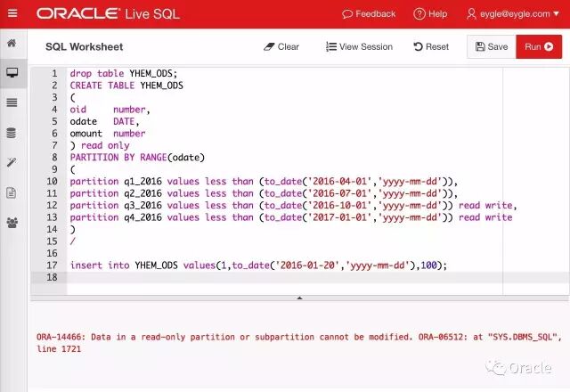Clear the worksheet with Clear button
Viewport: 570px width, 392px height.
tap(281, 46)
